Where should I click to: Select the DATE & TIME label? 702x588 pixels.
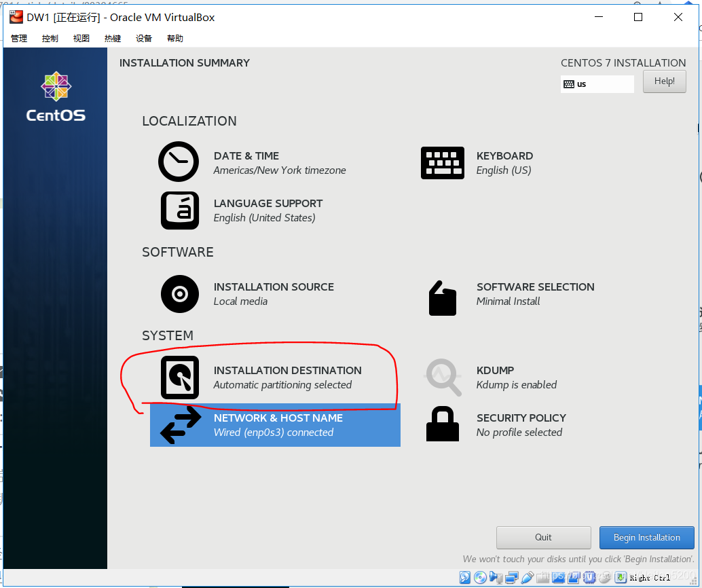click(246, 156)
